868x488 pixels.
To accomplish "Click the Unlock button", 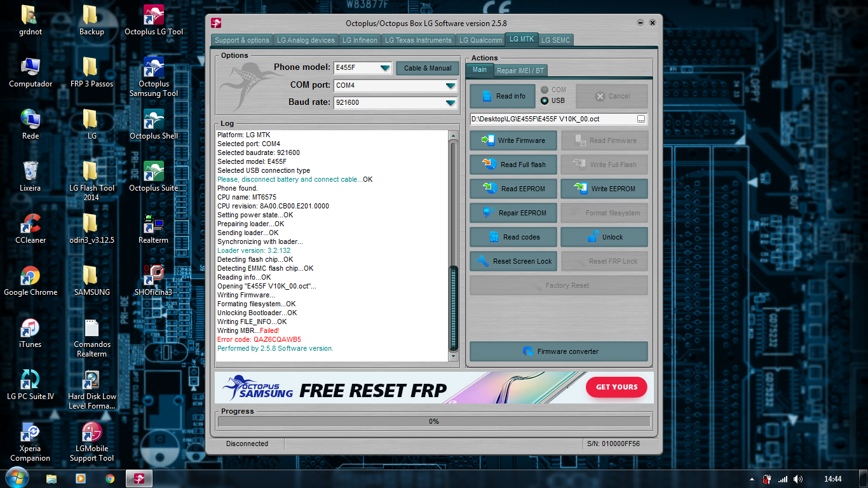I will (x=604, y=237).
